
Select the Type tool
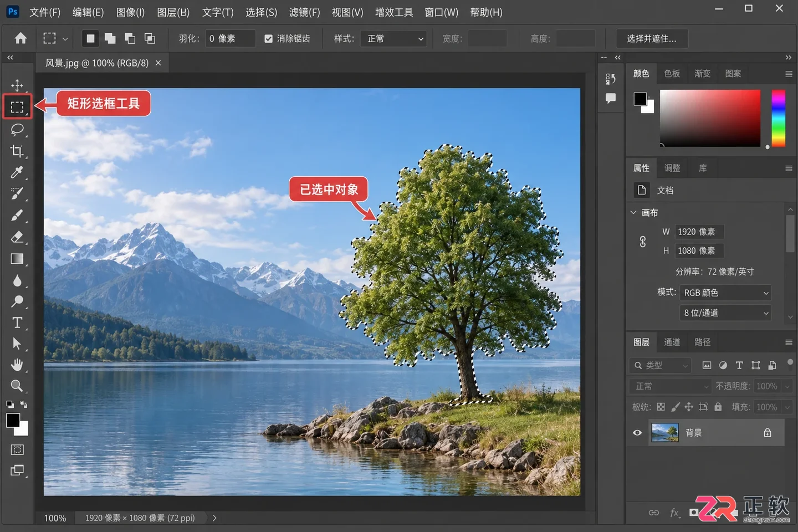[17, 323]
